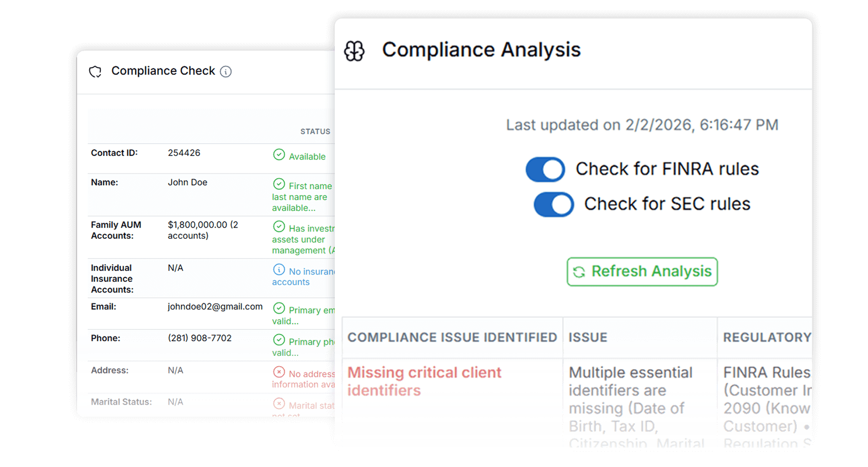
Task: Click the green check icon for Email
Action: [x=279, y=308]
